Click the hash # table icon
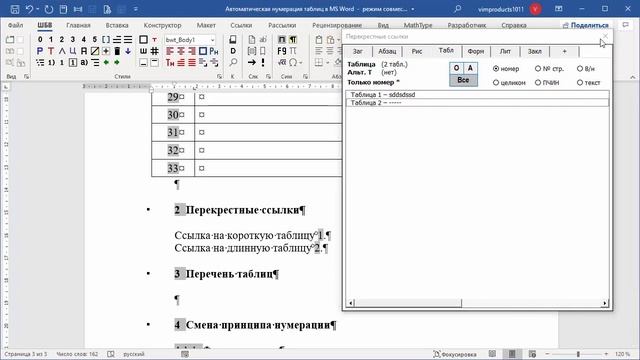 tap(154, 51)
